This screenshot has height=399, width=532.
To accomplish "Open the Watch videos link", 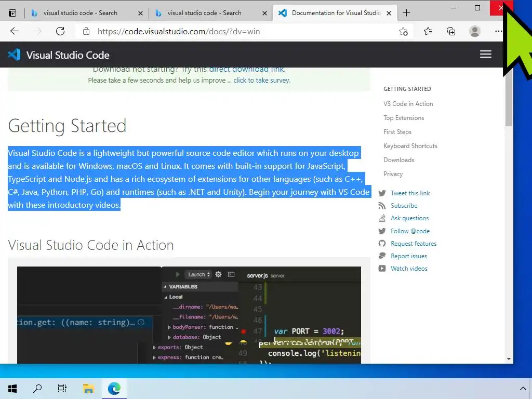I will [409, 269].
